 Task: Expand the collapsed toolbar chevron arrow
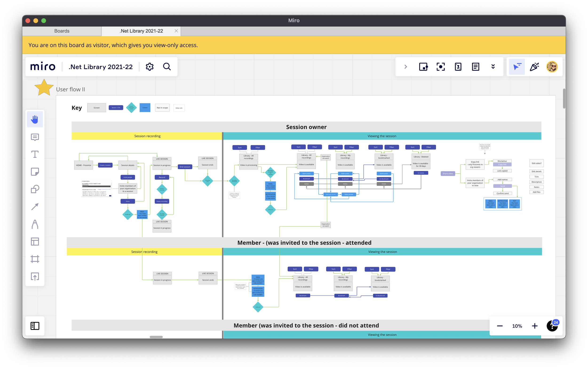405,67
